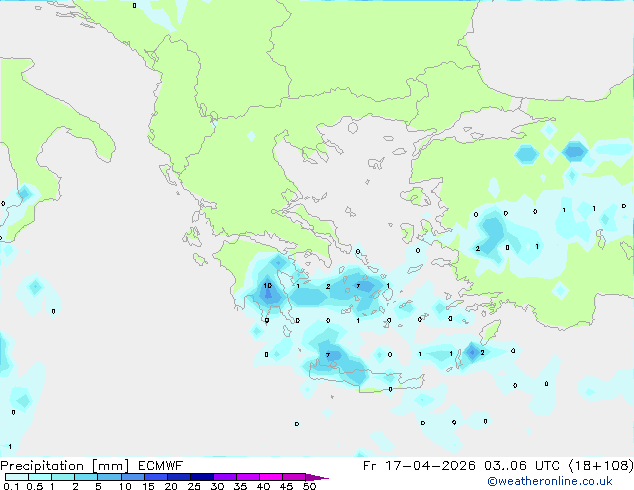Choose the 20–25 mm dark blue swatch
634x490 pixels.
pyautogui.click(x=178, y=477)
